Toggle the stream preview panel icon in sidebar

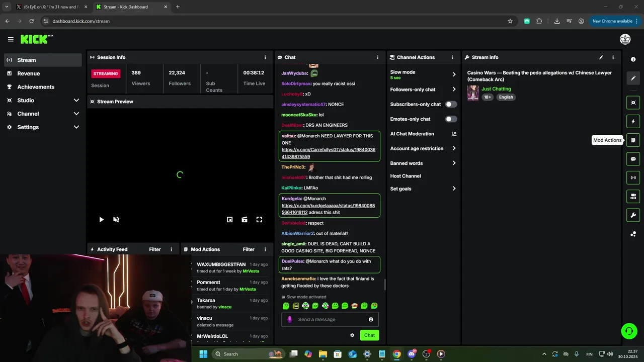(633, 103)
